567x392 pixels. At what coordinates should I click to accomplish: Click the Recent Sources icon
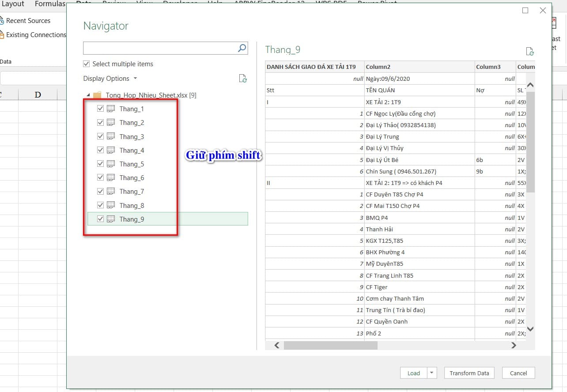coord(2,21)
